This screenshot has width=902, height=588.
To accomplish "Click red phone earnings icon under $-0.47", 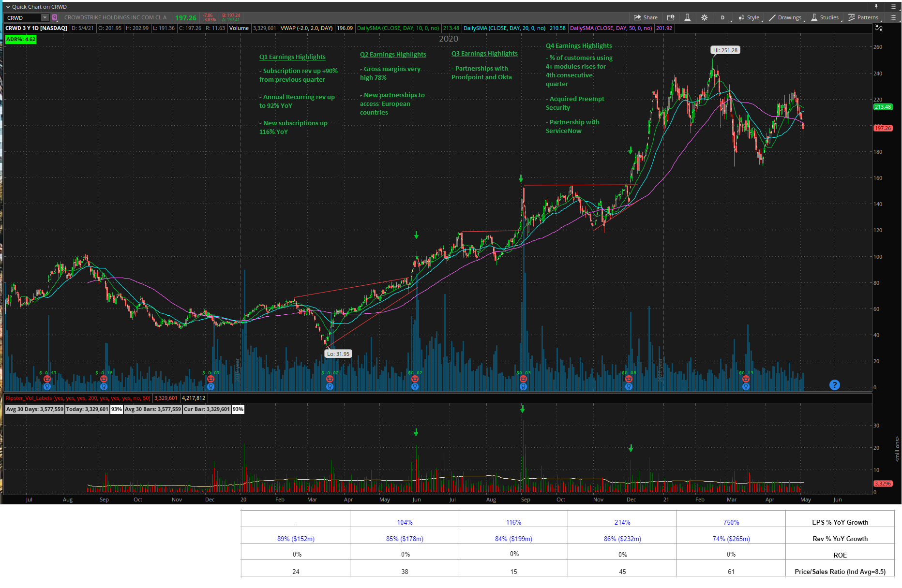I will coord(47,379).
